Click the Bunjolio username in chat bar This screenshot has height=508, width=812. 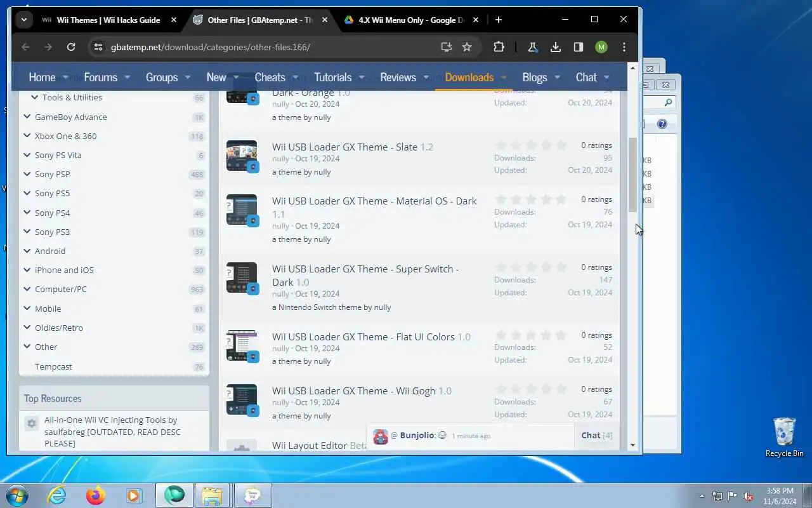click(x=417, y=436)
